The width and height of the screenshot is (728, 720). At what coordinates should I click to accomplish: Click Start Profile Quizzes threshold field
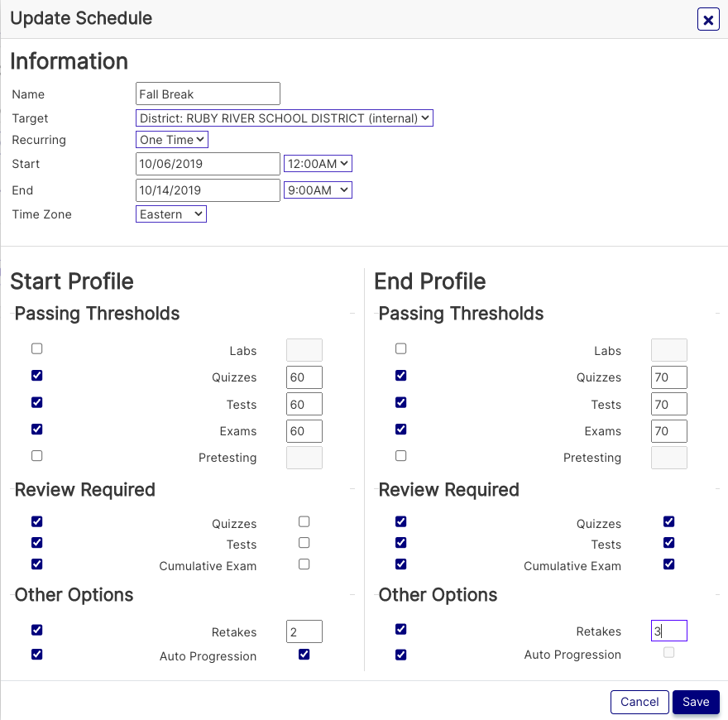tap(304, 377)
